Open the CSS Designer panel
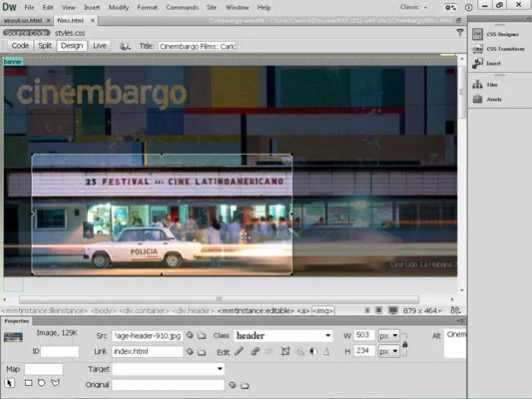The image size is (532, 399). (496, 34)
